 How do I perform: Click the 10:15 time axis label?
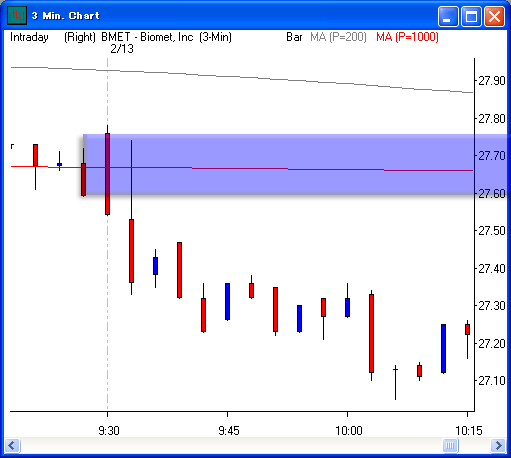coord(469,431)
